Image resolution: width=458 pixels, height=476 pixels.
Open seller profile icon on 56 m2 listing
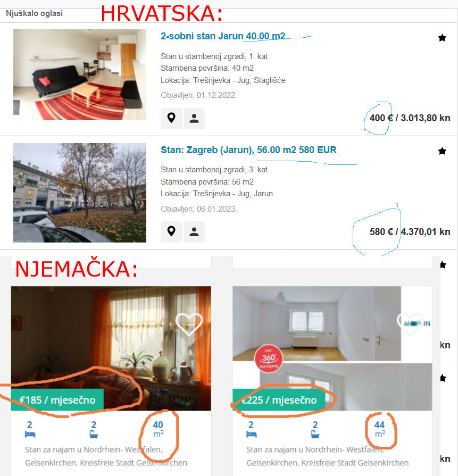coord(194,232)
